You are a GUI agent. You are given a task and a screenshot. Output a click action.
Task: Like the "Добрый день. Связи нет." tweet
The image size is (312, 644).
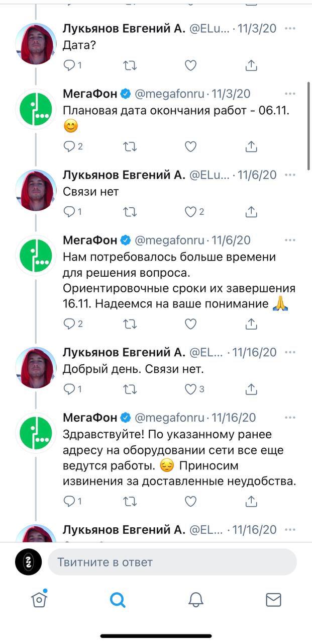tap(190, 389)
